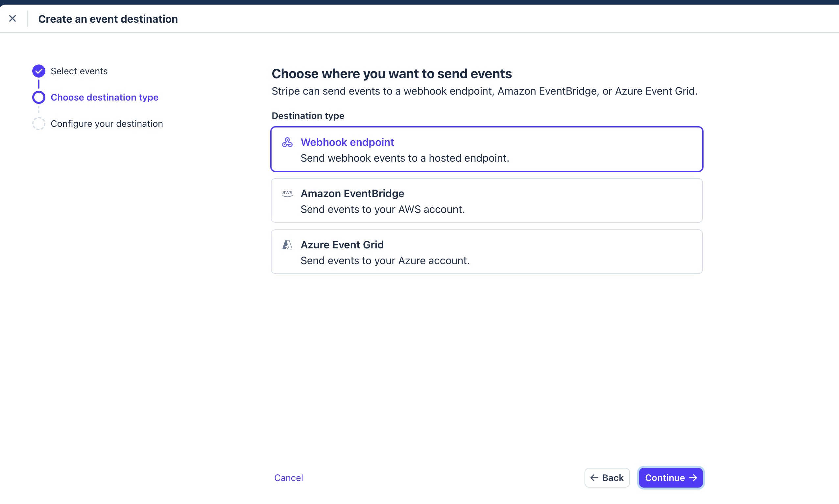Click the Azure logo icon
Viewport: 839px width, 504px height.
[x=287, y=245]
